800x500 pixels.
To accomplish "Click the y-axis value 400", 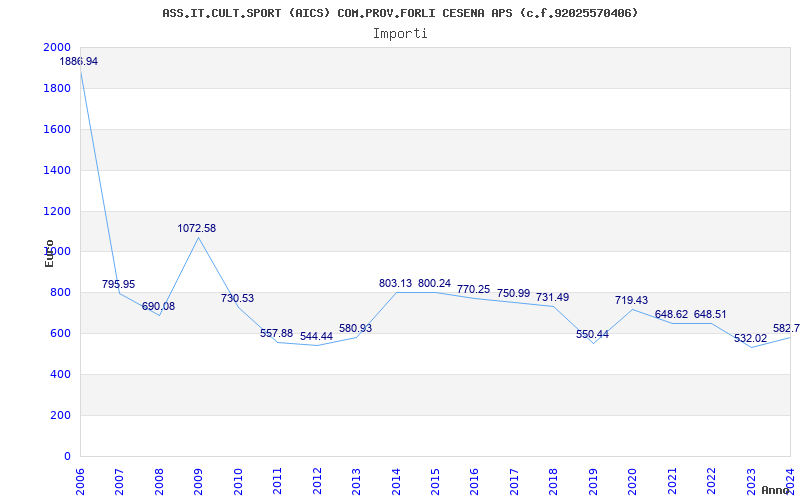I will (x=61, y=374).
